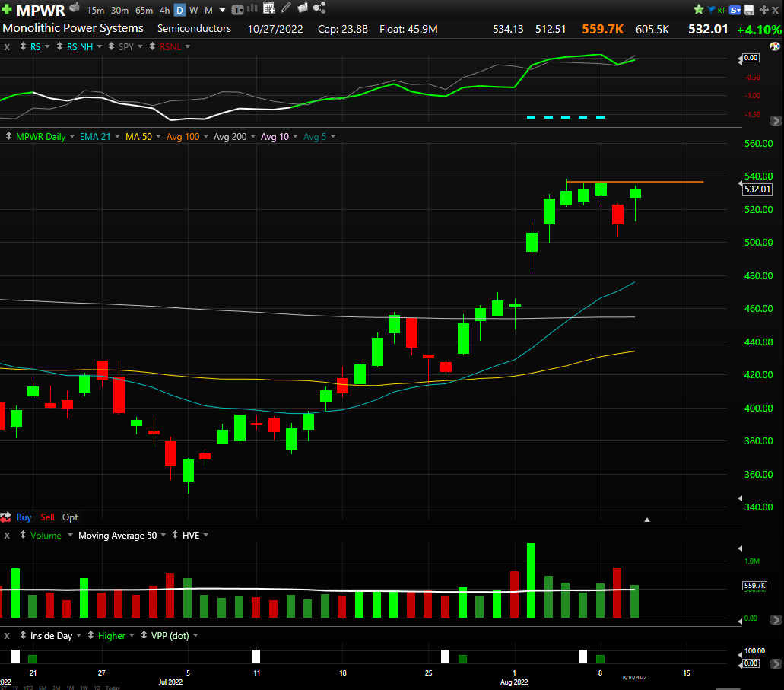Open the Avg 5 dropdown

(x=333, y=136)
